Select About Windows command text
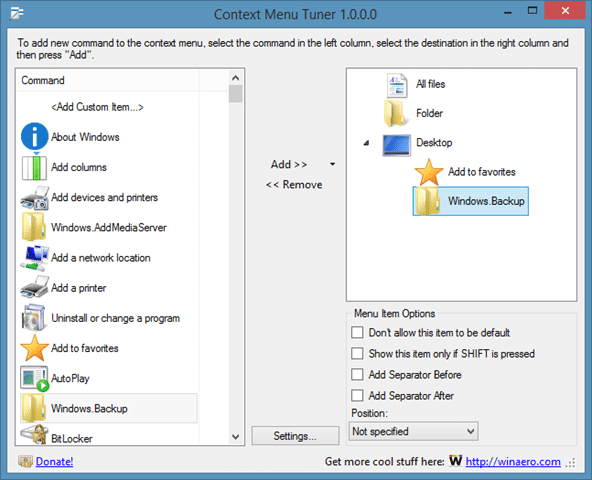The width and height of the screenshot is (592, 480). coord(85,137)
